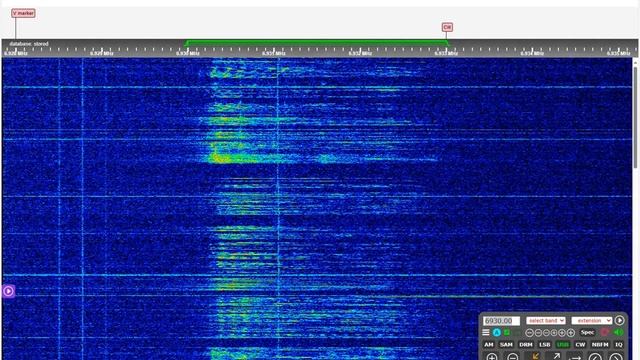The image size is (640, 360).
Task: Select IQ demodulation mode
Action: (619, 344)
